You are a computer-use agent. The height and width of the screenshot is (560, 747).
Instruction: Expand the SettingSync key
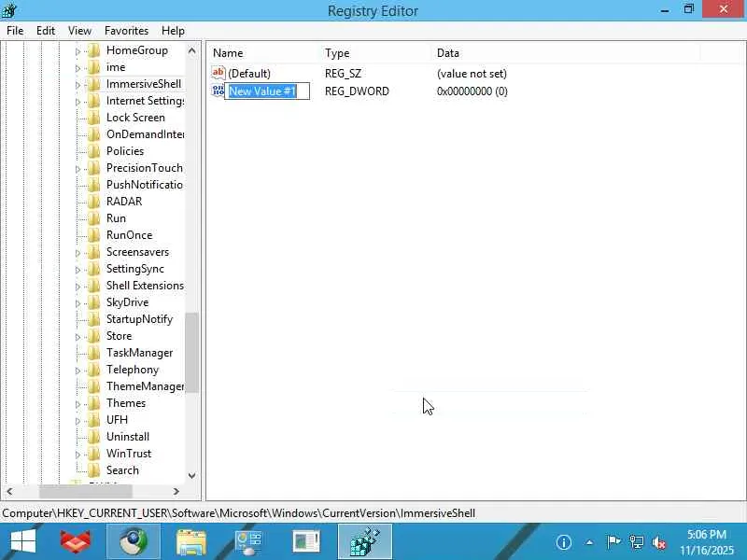pyautogui.click(x=78, y=270)
